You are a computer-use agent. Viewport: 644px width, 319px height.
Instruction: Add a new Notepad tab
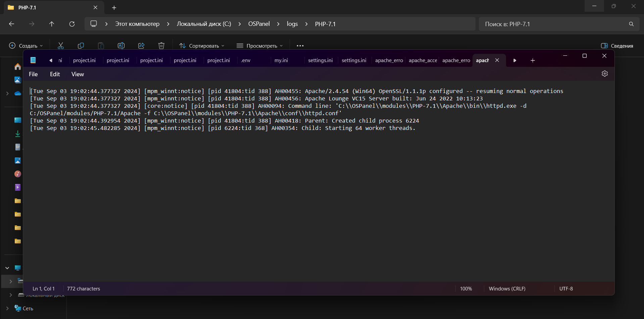pyautogui.click(x=533, y=60)
